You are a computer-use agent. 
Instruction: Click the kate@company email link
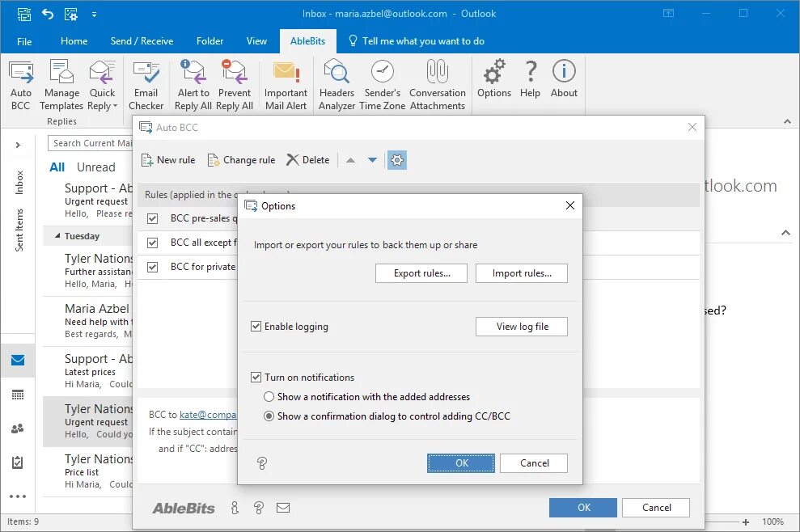point(208,415)
